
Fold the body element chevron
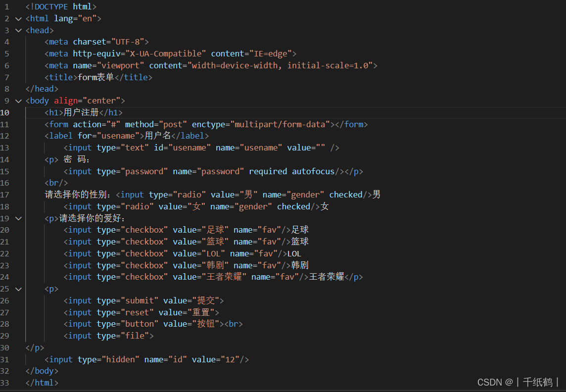click(x=18, y=100)
